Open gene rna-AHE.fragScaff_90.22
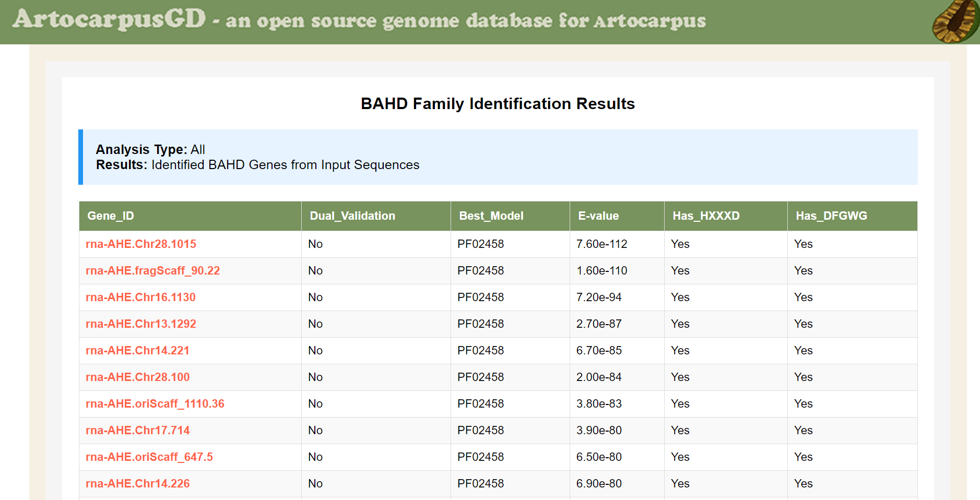 152,271
